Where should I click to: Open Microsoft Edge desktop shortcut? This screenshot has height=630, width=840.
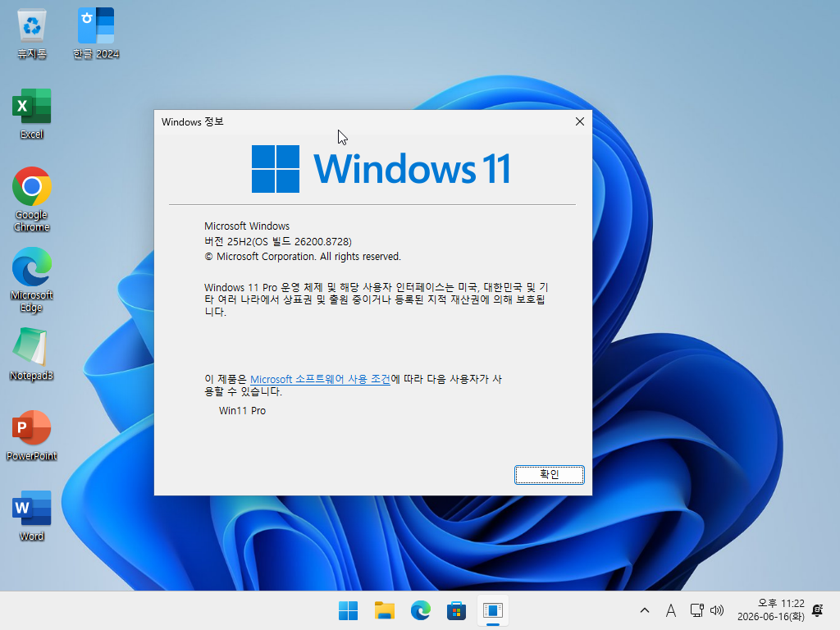(32, 280)
